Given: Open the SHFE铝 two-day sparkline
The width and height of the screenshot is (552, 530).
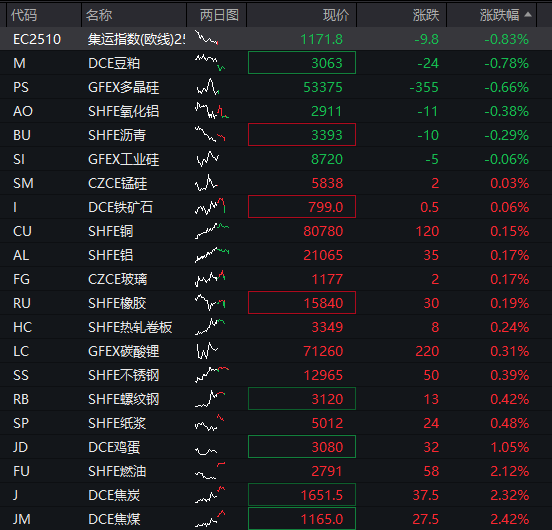Looking at the screenshot, I should [212, 255].
